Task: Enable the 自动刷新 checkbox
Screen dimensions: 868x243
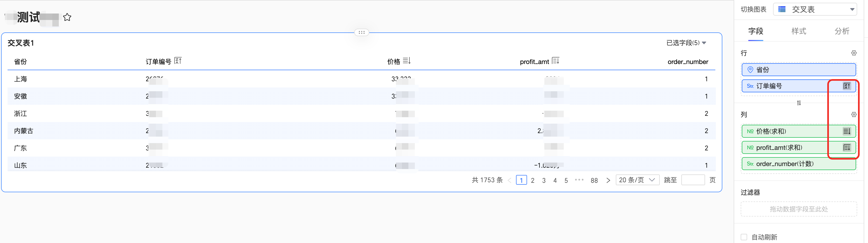Action: pos(744,237)
